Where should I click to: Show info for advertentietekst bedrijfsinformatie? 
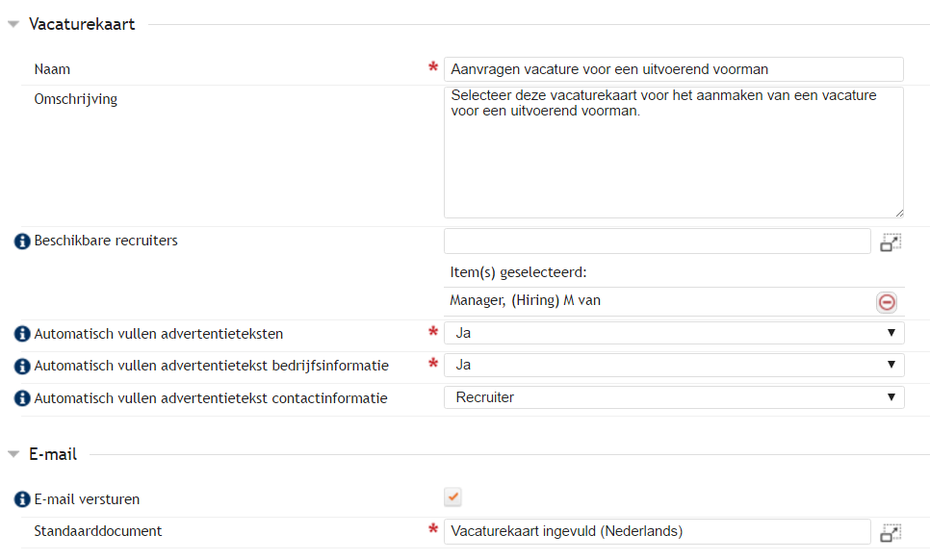click(22, 367)
